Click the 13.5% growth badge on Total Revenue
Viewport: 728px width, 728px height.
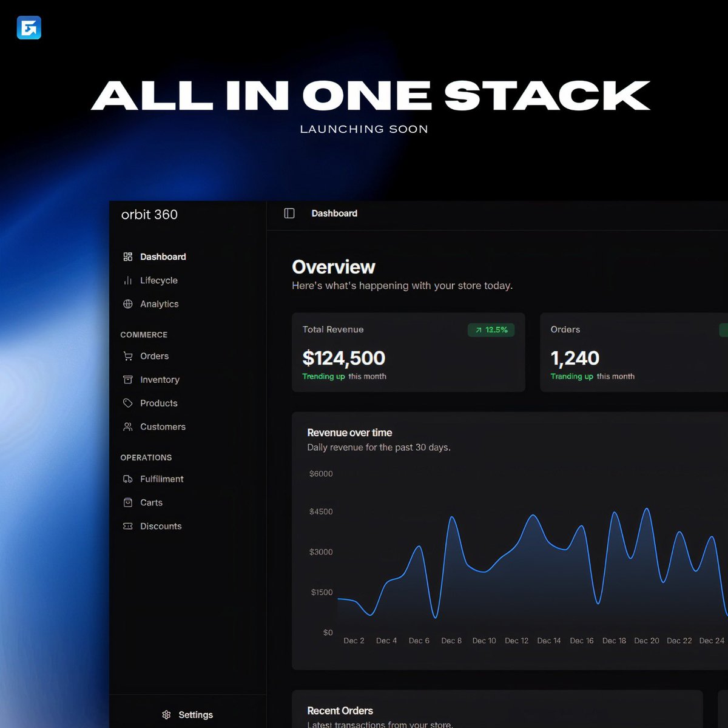click(x=491, y=330)
